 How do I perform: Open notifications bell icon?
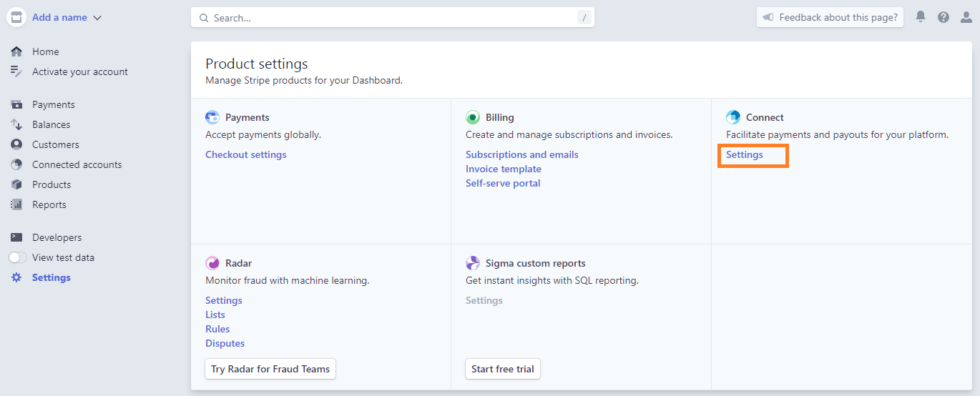(921, 17)
